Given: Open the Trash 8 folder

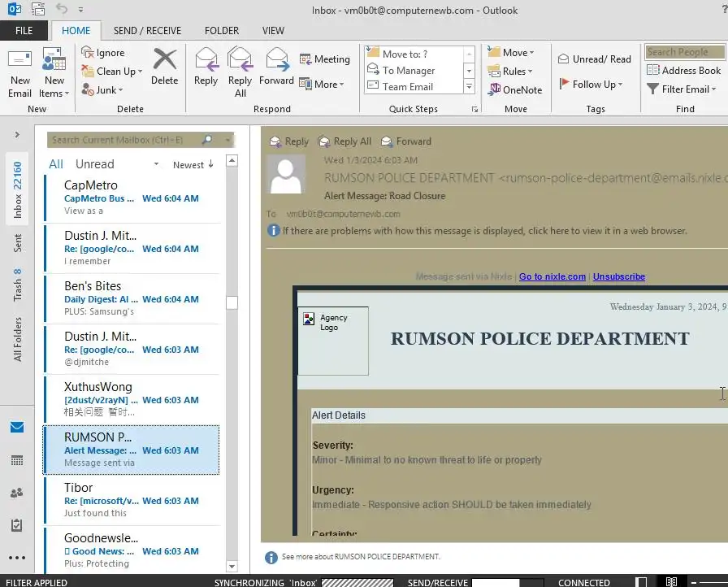Looking at the screenshot, I should click(17, 285).
